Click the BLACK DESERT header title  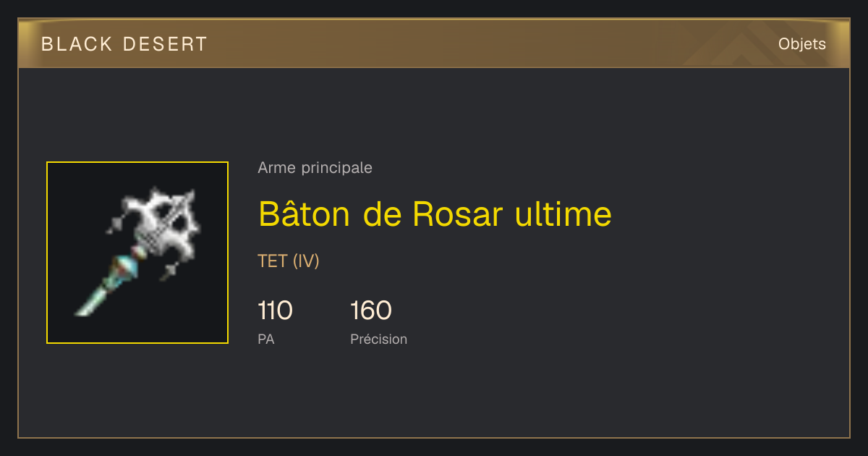tap(124, 44)
